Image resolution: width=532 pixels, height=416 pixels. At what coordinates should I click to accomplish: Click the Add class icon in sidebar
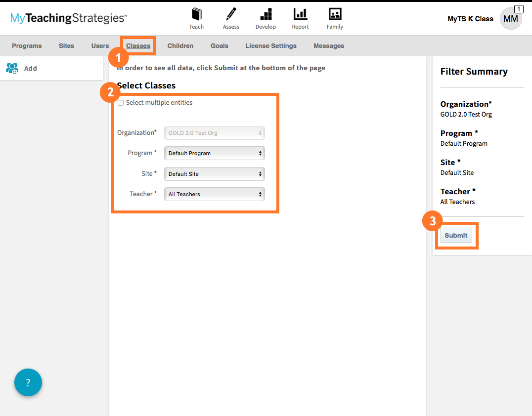click(12, 68)
